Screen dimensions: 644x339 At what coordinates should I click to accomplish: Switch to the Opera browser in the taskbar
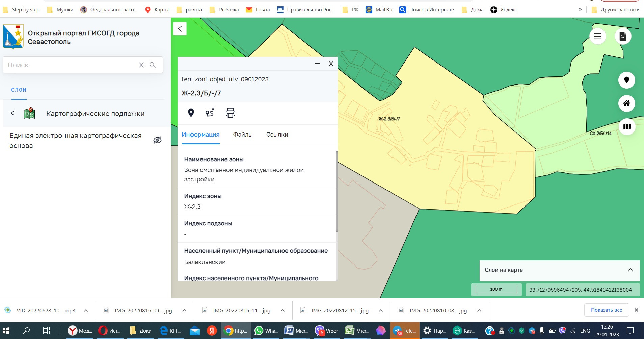[110, 331]
